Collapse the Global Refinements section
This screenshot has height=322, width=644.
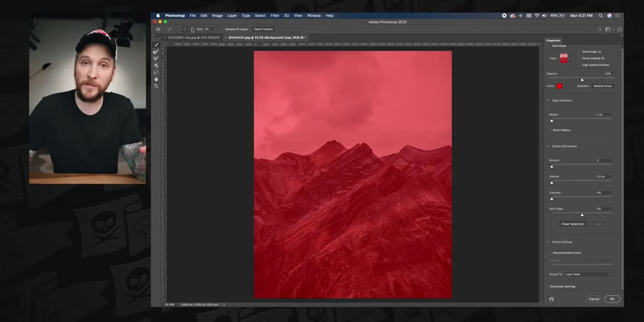[x=548, y=146]
